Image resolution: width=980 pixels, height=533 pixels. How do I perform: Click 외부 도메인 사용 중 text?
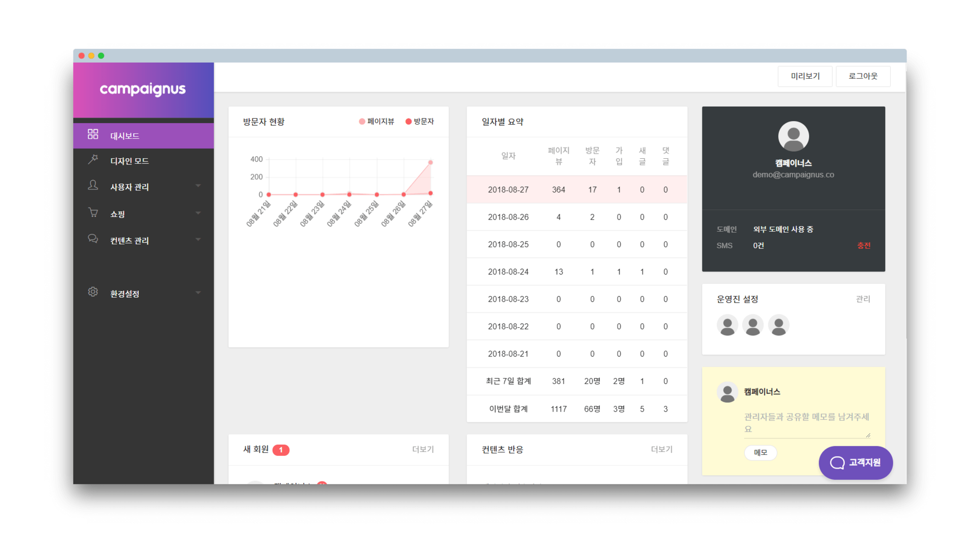[783, 229]
